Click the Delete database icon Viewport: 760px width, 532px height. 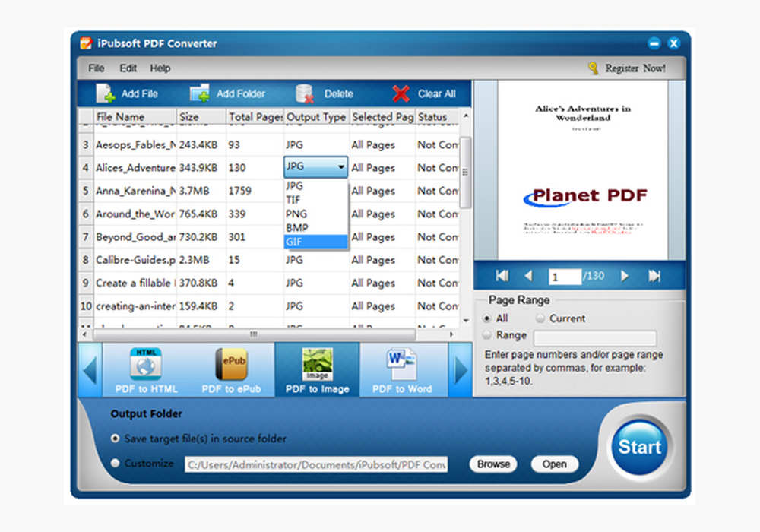coord(305,93)
